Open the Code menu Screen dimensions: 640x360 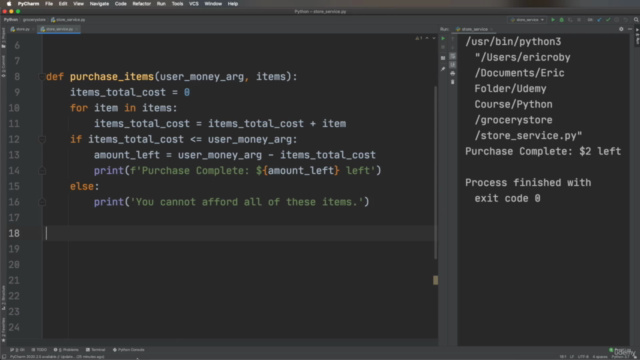point(120,4)
